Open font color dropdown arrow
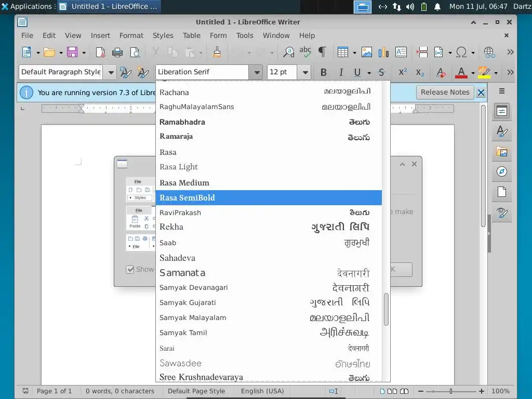 point(473,73)
